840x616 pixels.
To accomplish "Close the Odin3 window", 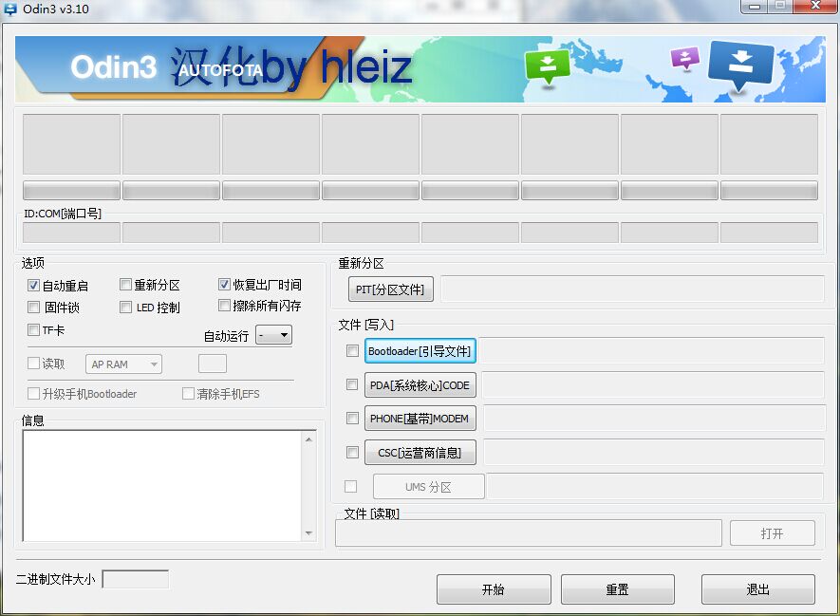I will pyautogui.click(x=815, y=6).
